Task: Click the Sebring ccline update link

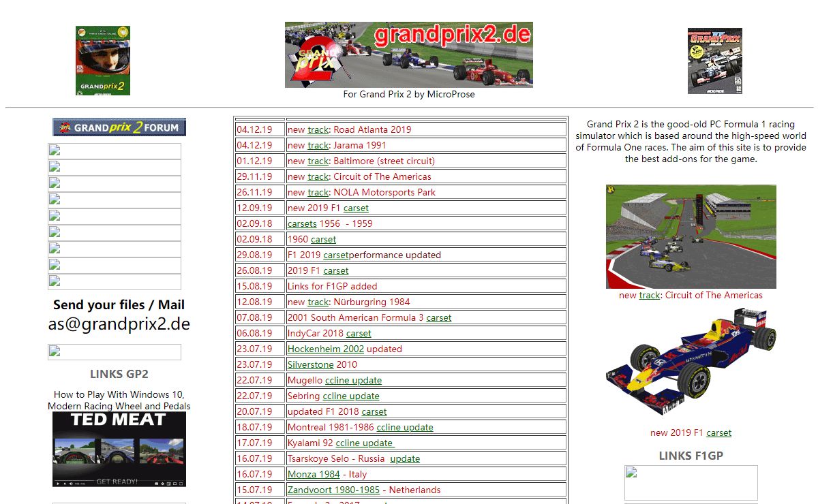Action: click(x=351, y=396)
